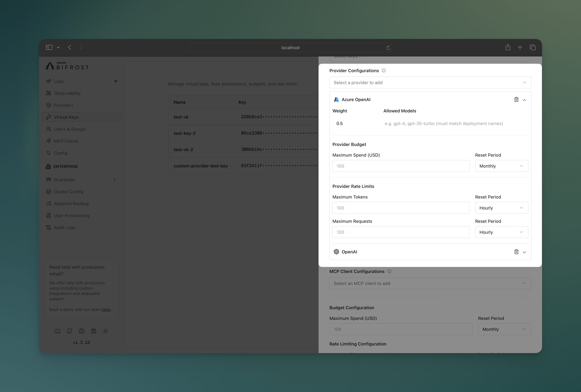This screenshot has height=392, width=581.
Task: Click the info icon next to Provider Configurations
Action: pyautogui.click(x=384, y=70)
